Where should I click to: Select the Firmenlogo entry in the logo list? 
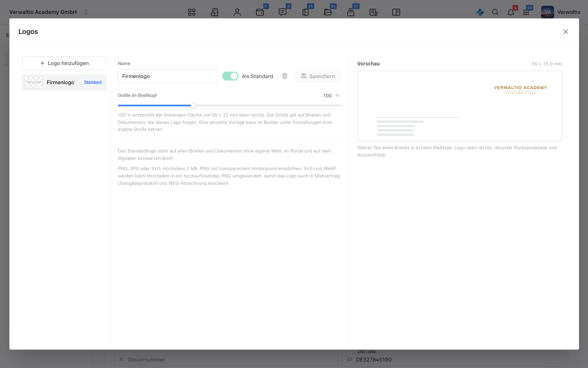pos(64,82)
